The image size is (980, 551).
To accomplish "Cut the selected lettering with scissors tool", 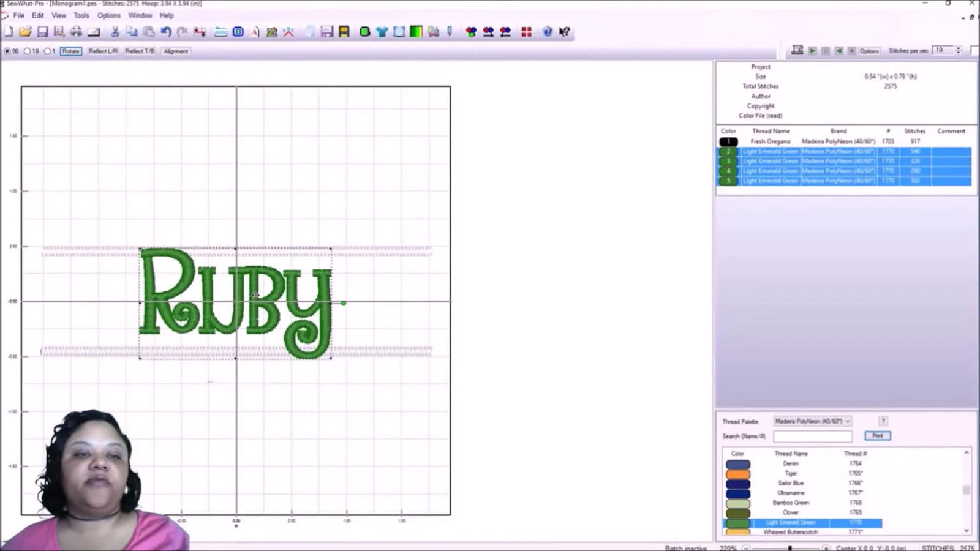I will point(115,32).
